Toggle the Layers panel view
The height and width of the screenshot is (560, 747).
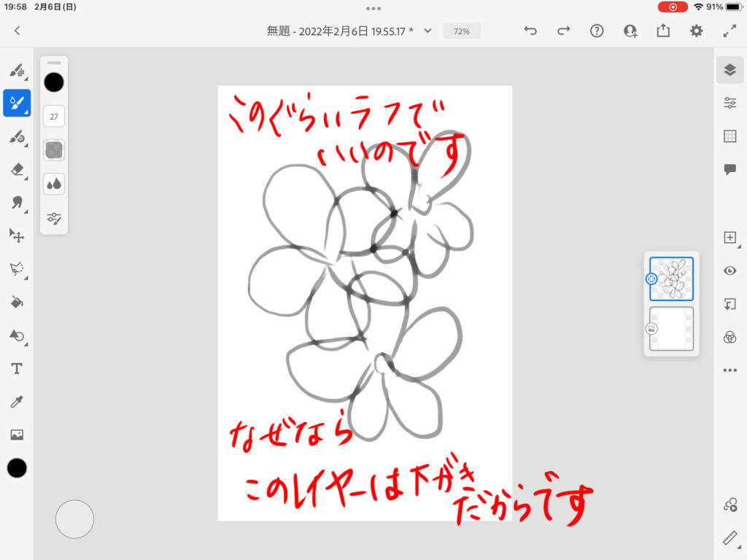coord(729,70)
